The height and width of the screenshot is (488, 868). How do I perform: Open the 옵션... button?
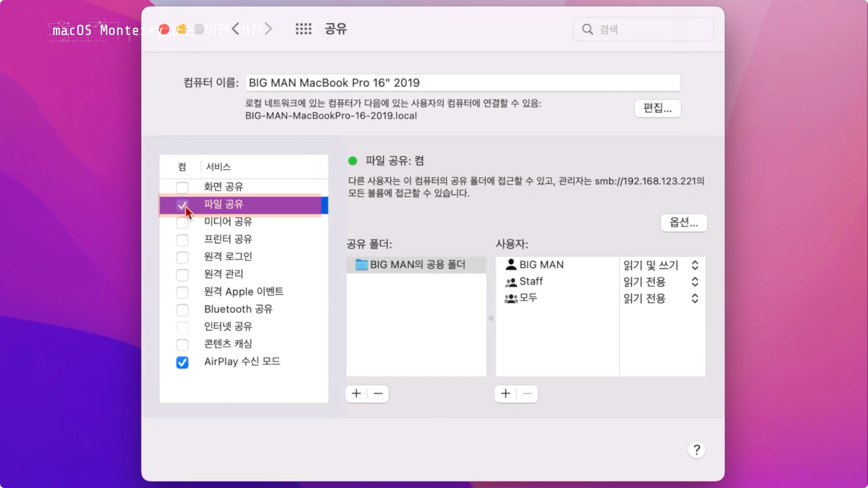pos(683,223)
